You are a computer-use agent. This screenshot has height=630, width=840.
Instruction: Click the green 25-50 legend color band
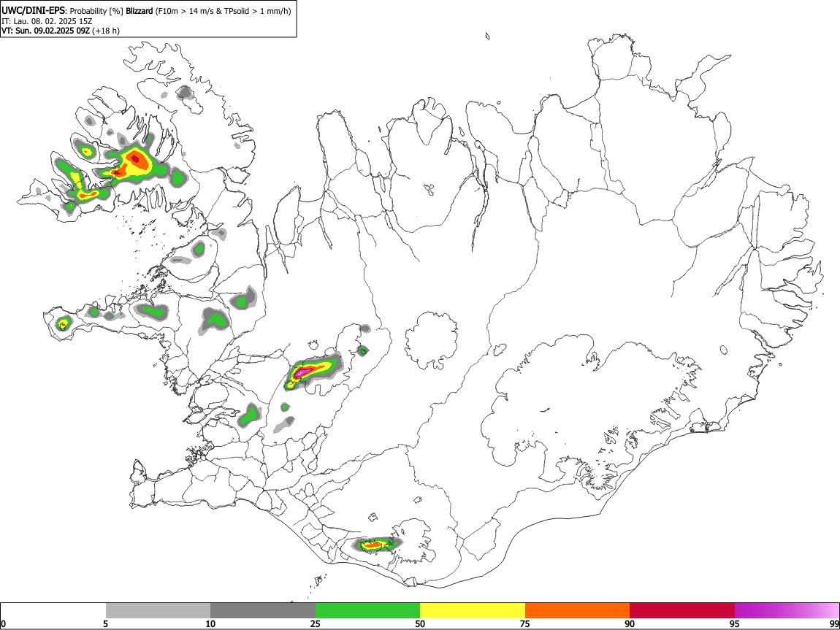(367, 610)
